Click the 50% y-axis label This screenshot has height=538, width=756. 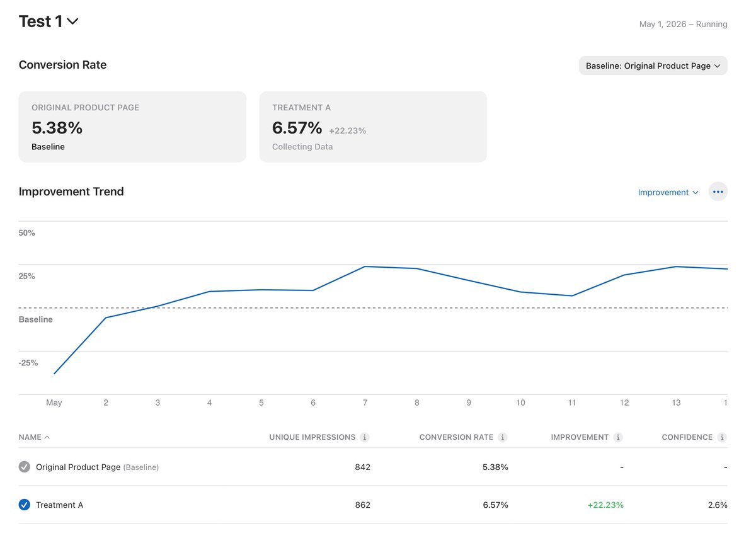(27, 233)
